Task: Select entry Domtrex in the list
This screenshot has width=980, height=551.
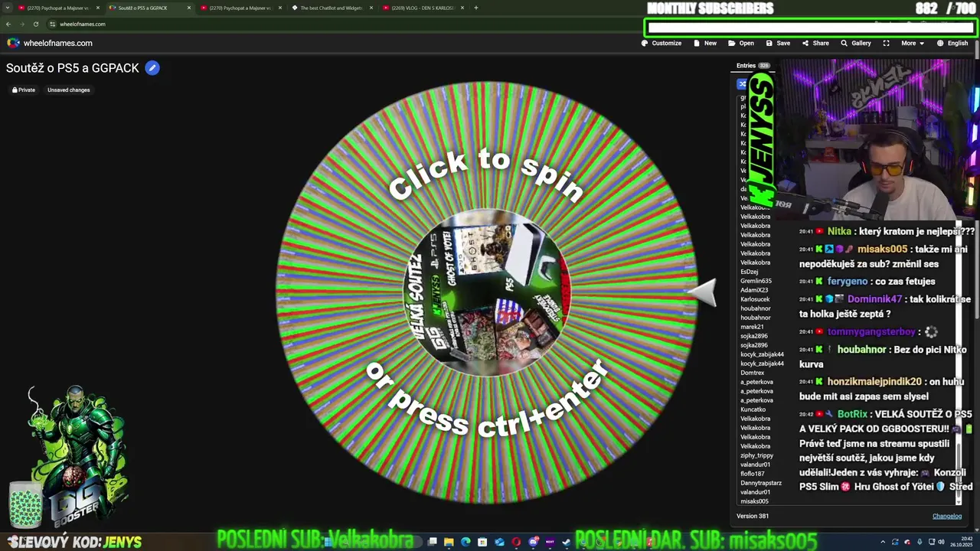Action: [753, 373]
